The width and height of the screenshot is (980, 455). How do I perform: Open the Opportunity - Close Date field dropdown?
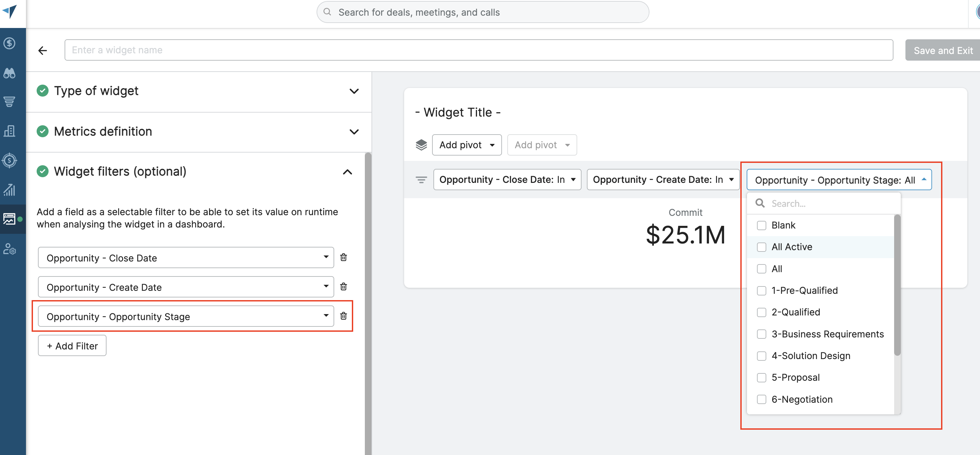186,258
